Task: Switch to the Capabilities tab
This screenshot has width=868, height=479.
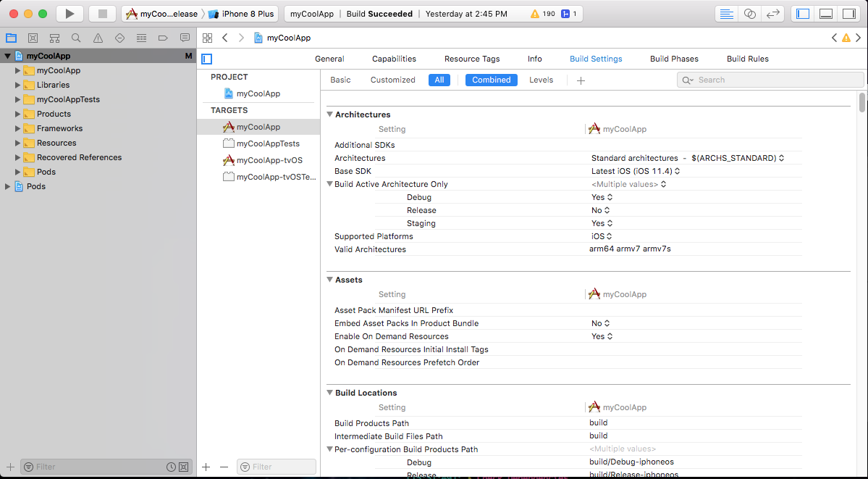Action: (394, 59)
